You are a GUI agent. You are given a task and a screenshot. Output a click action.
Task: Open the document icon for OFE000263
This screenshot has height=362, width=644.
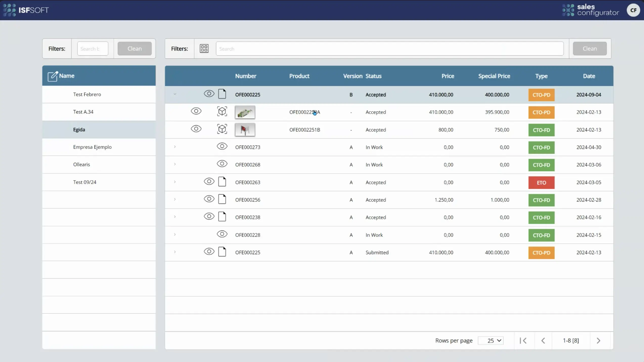pos(222,182)
